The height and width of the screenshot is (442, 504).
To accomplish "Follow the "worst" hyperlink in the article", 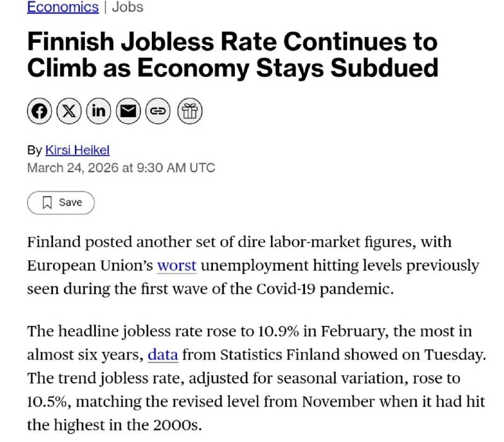I will (176, 265).
